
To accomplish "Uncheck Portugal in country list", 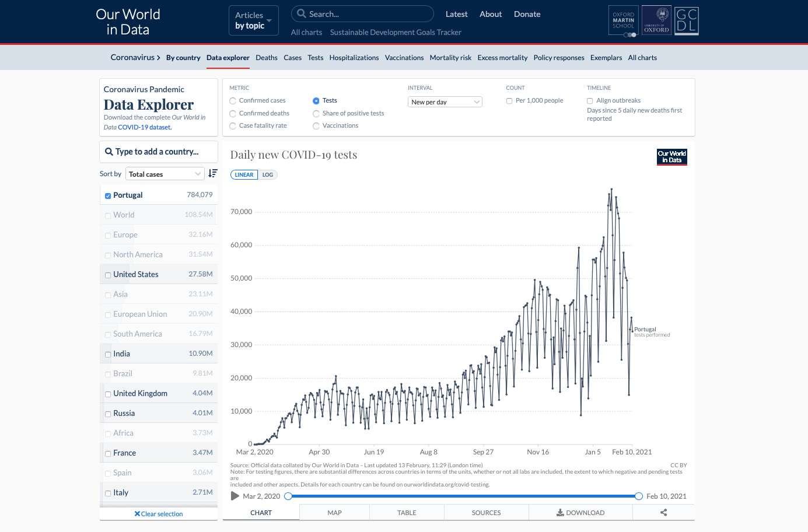I will click(x=108, y=196).
